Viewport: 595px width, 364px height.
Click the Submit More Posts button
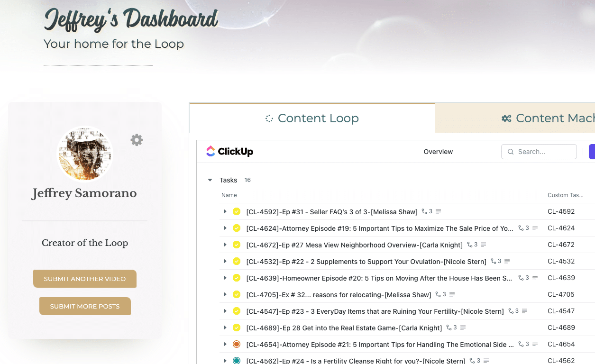point(84,306)
